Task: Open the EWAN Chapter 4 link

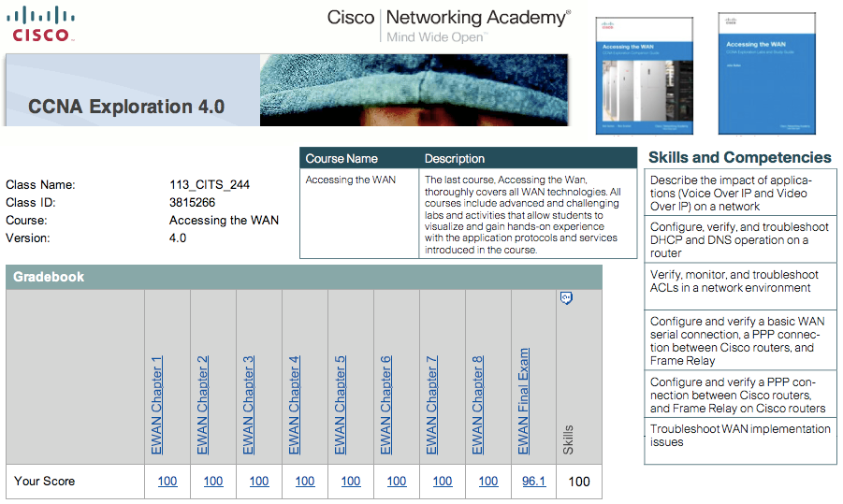Action: tap(294, 405)
